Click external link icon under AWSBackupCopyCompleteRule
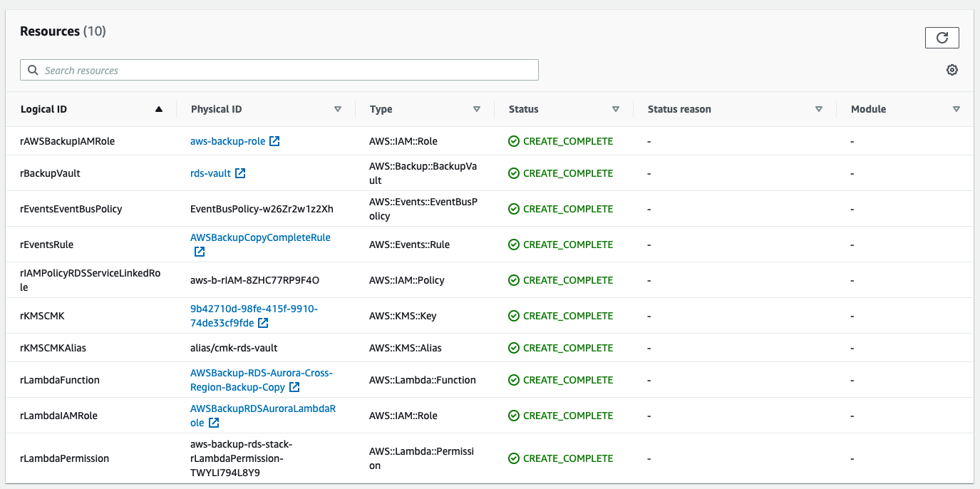 click(200, 252)
